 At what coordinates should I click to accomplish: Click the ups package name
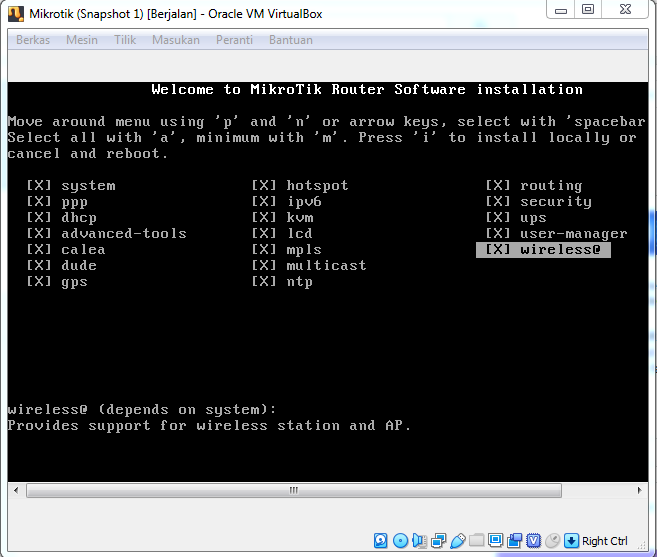coord(533,218)
